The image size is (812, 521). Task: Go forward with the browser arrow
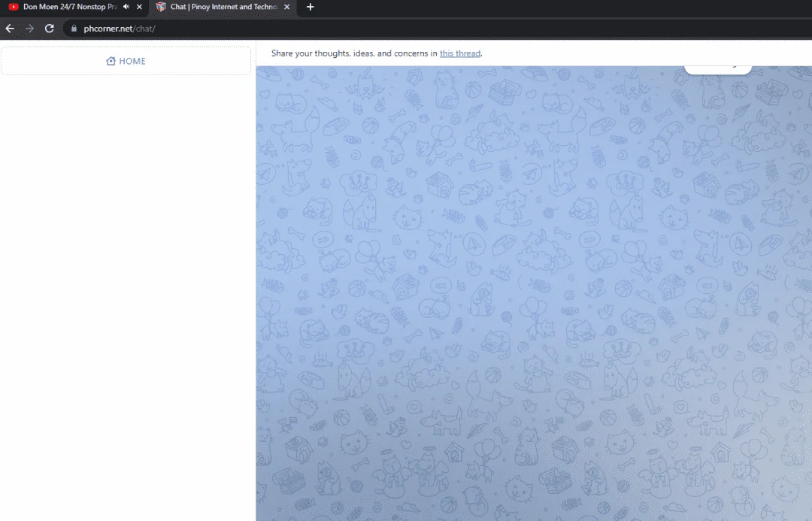point(29,29)
